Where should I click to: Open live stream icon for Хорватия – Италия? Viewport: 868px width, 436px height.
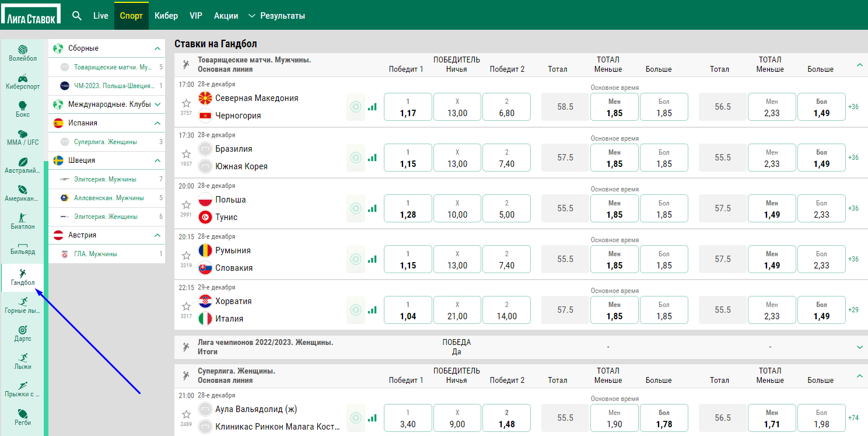(x=355, y=310)
